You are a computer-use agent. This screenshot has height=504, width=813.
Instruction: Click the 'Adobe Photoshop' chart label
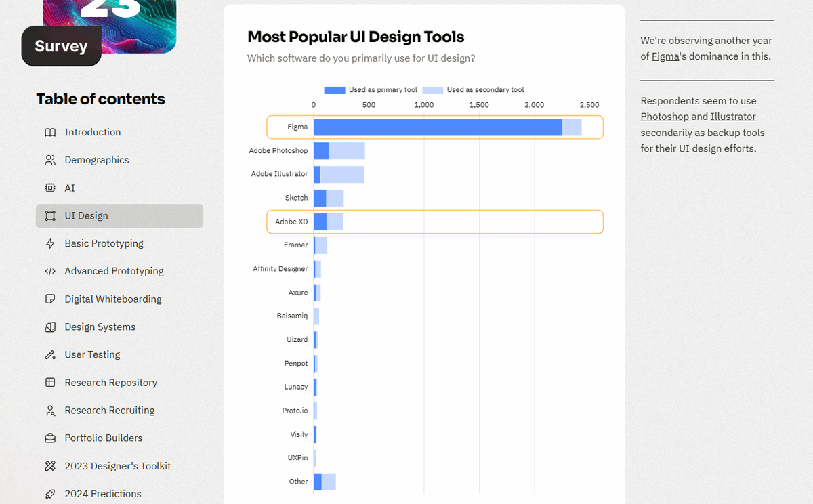[278, 150]
